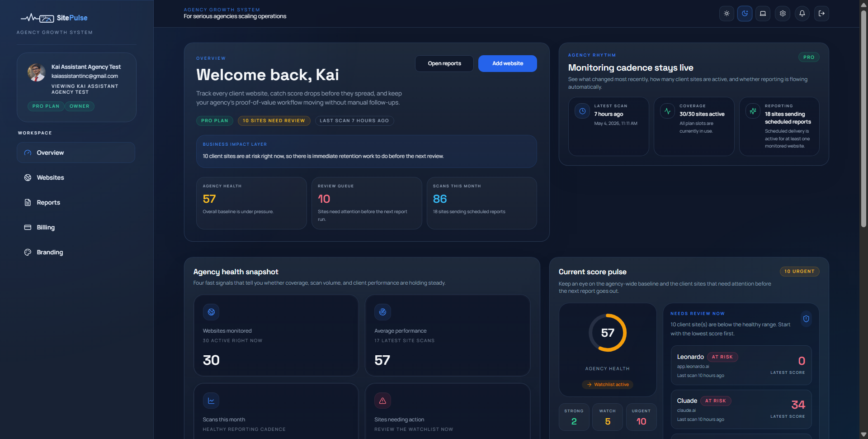Viewport: 868px width, 439px height.
Task: Go to Websites in sidebar
Action: click(x=76, y=177)
